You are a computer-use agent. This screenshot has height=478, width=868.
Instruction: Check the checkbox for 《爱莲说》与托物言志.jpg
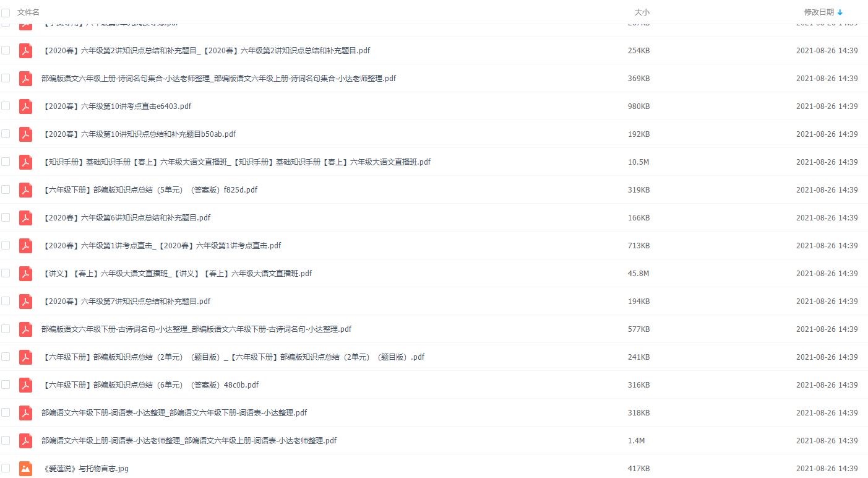point(6,468)
